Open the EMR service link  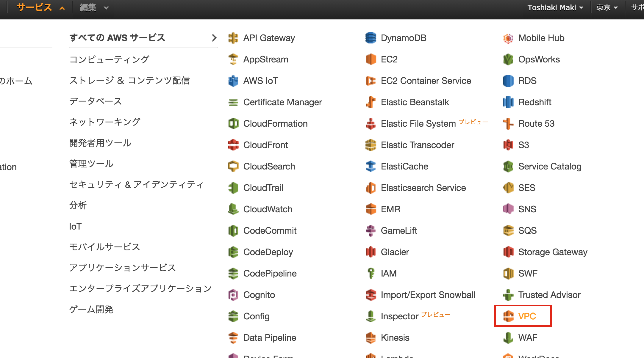click(x=390, y=209)
